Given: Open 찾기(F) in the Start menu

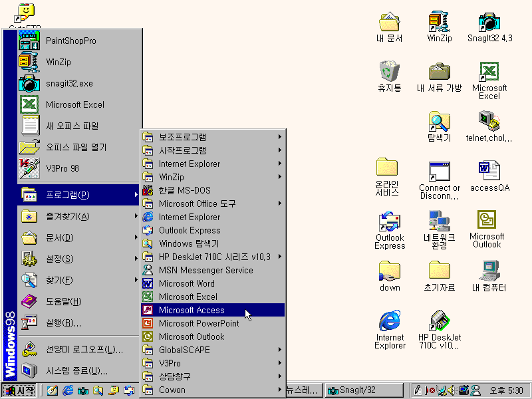Looking at the screenshot, I should coord(78,280).
